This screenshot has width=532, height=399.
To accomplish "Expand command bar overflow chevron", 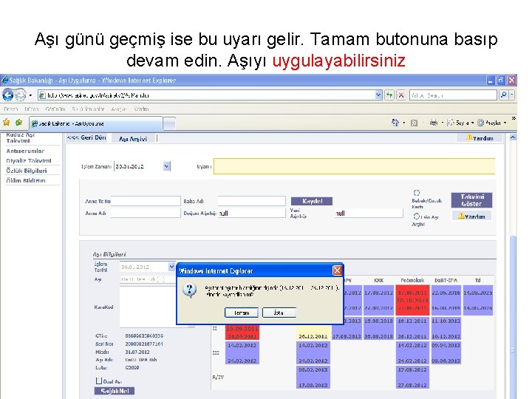I will click(514, 118).
